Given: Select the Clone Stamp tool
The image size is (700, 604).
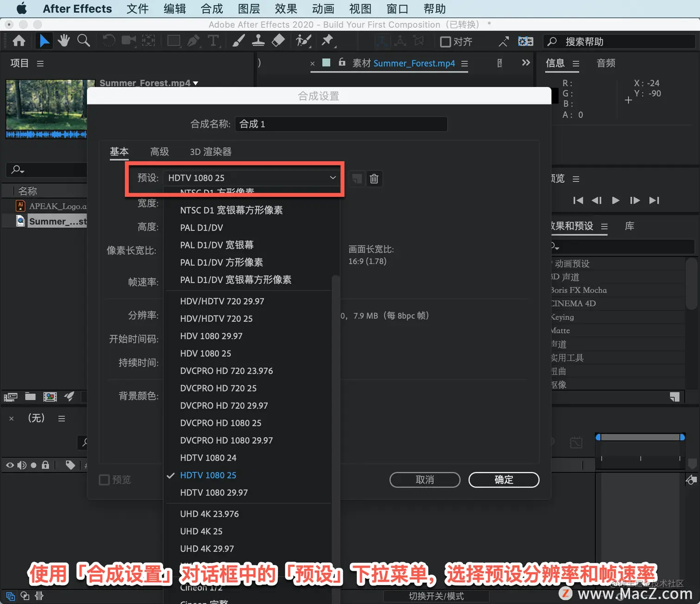Looking at the screenshot, I should point(258,41).
